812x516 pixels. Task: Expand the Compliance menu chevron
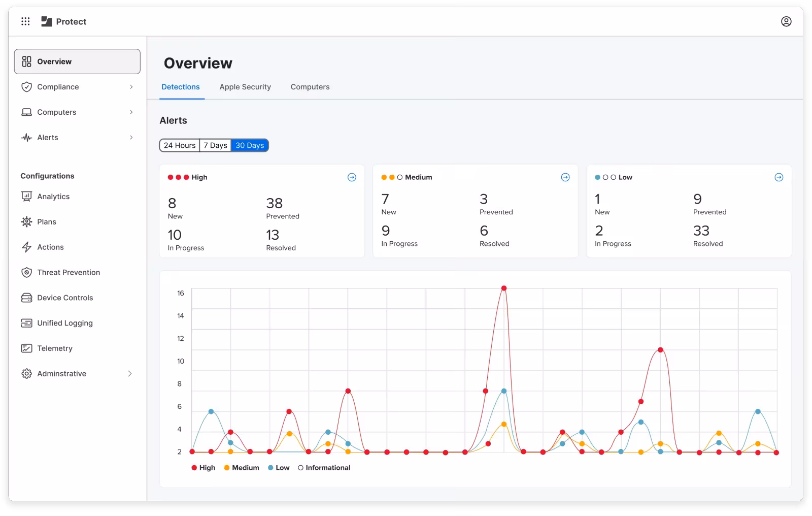[131, 87]
